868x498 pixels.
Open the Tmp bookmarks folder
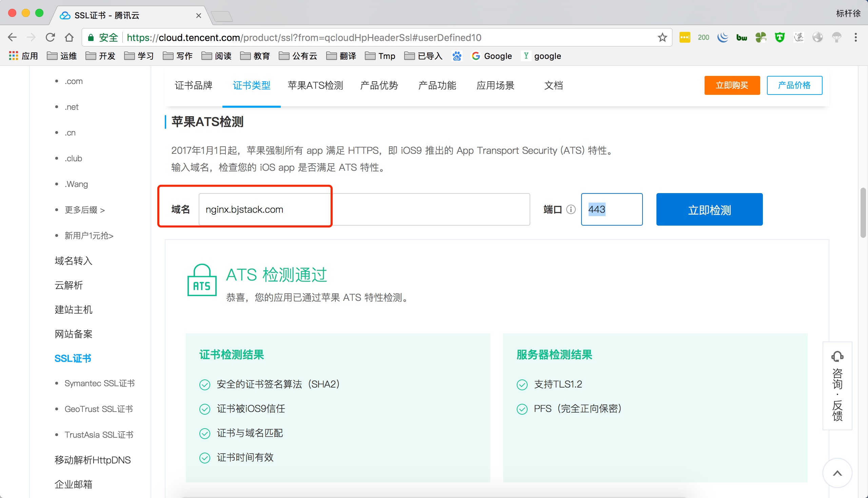click(380, 56)
